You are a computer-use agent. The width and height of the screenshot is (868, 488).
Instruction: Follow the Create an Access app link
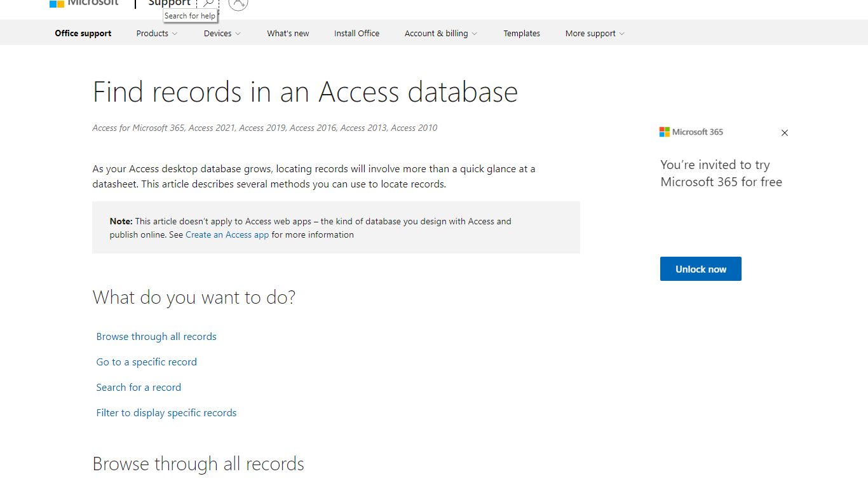click(x=227, y=234)
